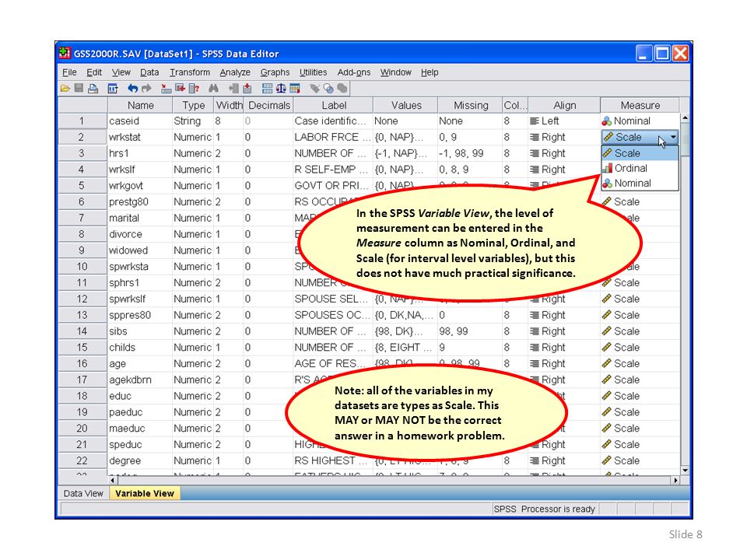
Task: Open the Utilities menu
Action: (x=313, y=72)
